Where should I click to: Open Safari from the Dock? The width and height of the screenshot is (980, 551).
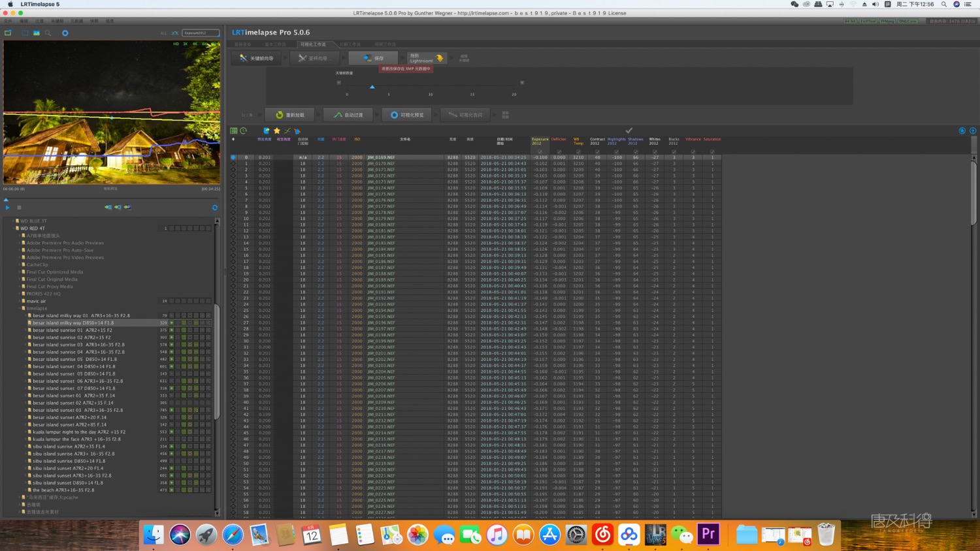tap(233, 535)
